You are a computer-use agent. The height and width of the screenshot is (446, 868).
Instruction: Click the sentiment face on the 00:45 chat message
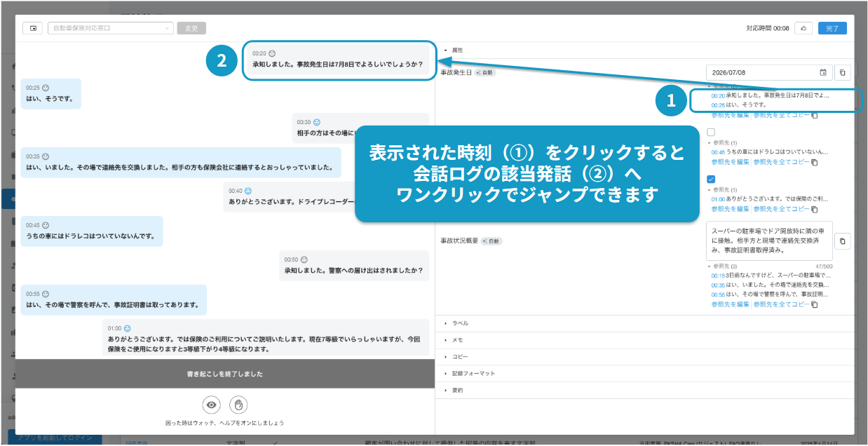[x=45, y=225]
